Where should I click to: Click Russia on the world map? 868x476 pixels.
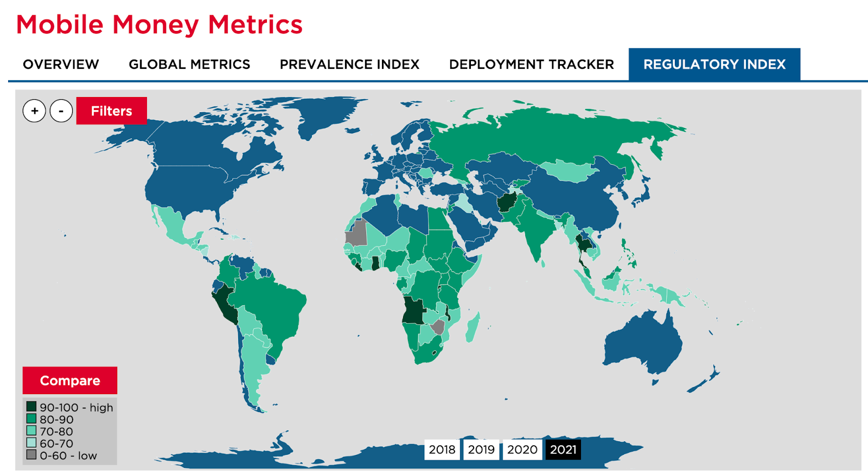pyautogui.click(x=548, y=136)
